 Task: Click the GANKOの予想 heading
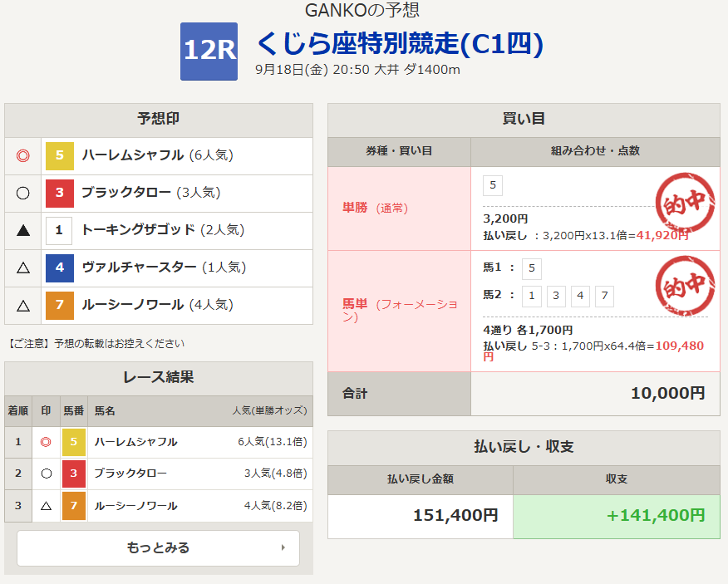pyautogui.click(x=362, y=10)
